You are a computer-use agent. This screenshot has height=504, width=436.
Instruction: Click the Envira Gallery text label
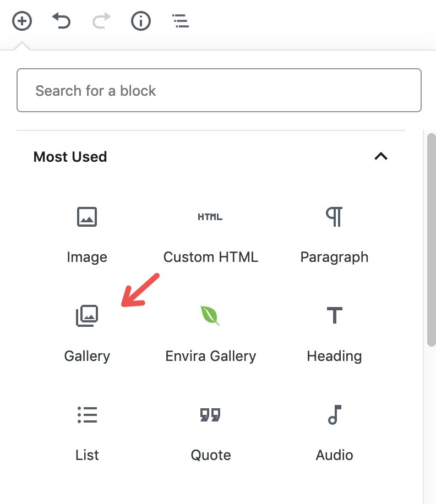211,357
